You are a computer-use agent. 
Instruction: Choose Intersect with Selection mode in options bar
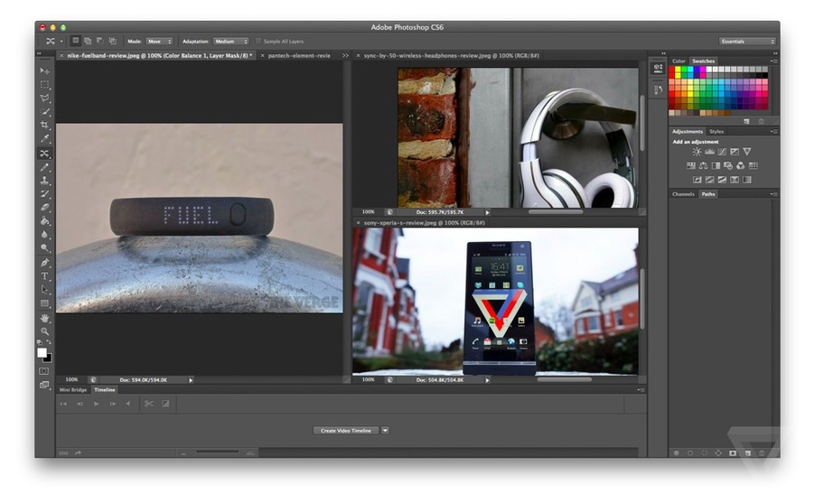click(x=112, y=41)
